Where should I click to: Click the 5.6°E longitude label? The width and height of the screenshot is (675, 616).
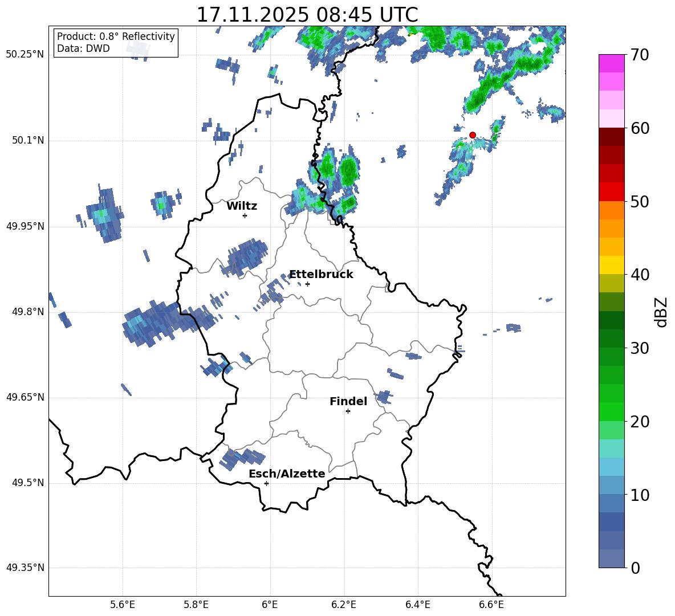pos(123,605)
